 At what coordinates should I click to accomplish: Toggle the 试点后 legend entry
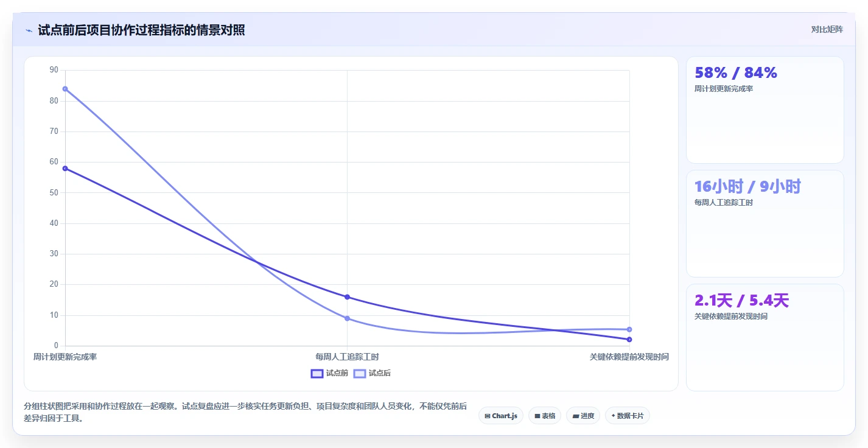(x=372, y=373)
